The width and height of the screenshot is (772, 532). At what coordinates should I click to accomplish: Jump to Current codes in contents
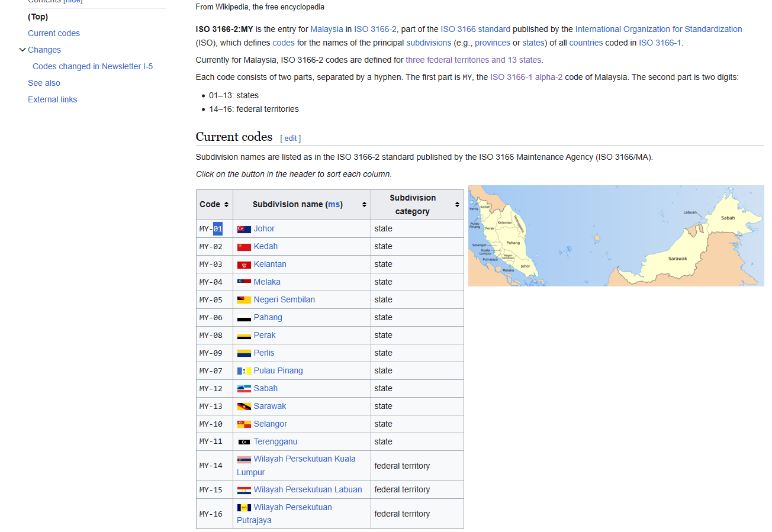54,33
